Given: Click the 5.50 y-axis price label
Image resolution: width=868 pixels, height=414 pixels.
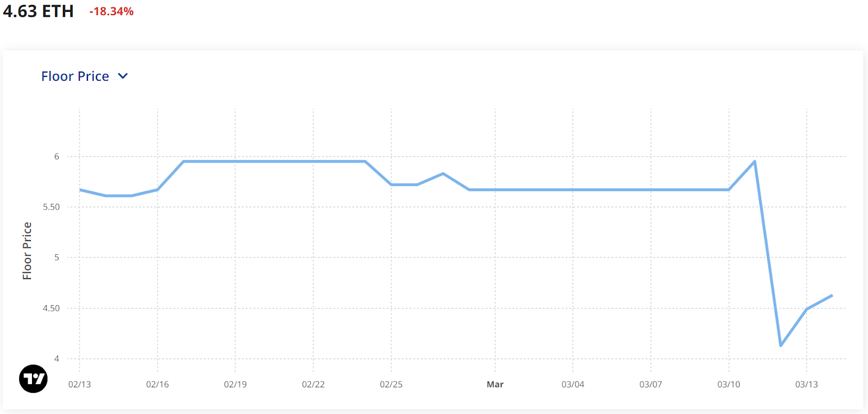Looking at the screenshot, I should [51, 207].
